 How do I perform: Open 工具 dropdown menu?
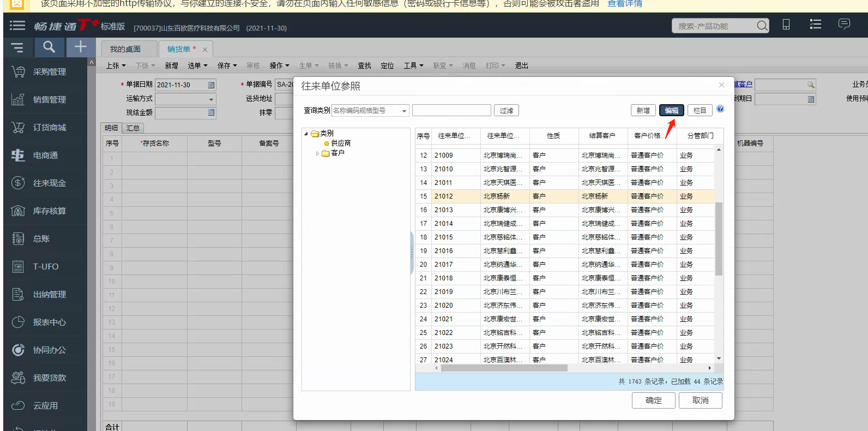point(413,65)
